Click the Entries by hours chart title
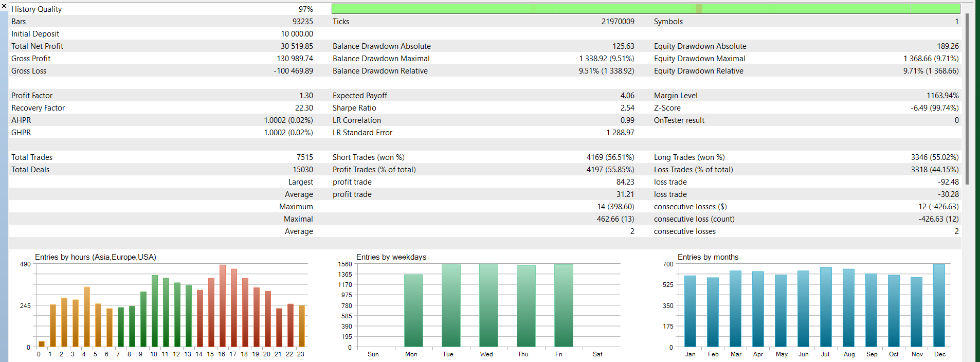 95,257
